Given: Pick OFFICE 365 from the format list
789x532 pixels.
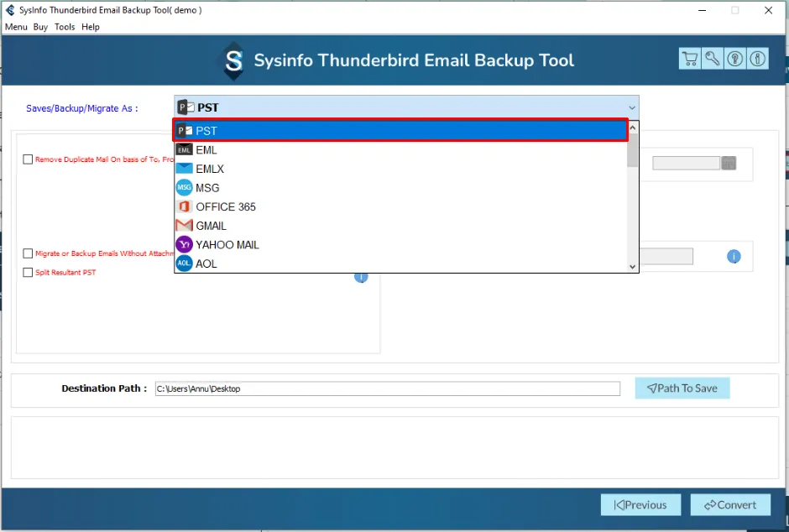Looking at the screenshot, I should coord(400,206).
